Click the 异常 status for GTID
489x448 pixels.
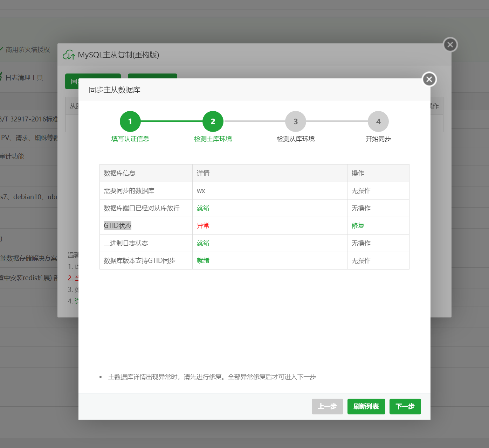(203, 226)
